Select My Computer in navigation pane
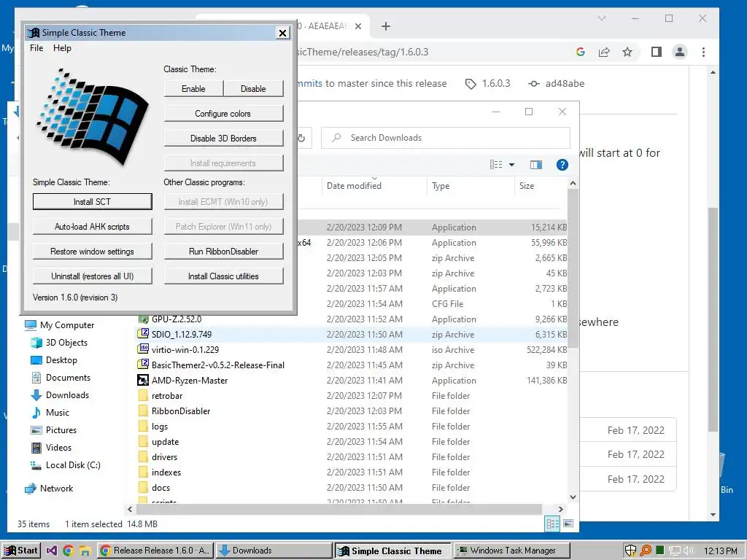 [66, 324]
